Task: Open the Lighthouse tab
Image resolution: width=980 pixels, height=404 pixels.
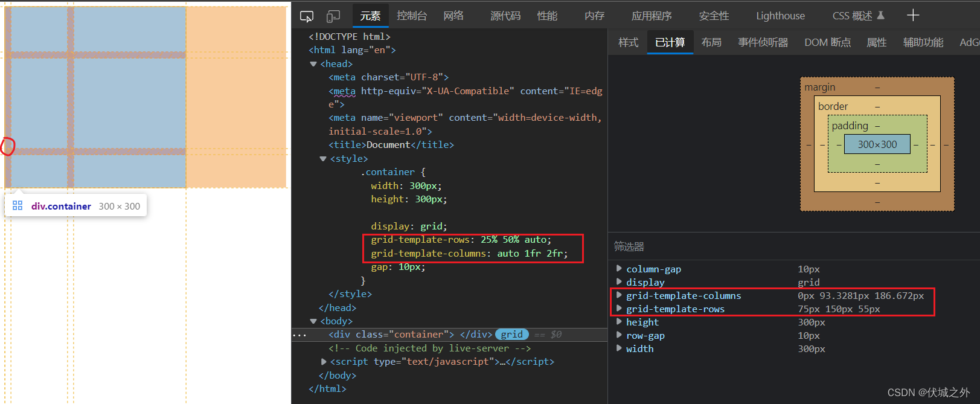Action: [x=780, y=16]
